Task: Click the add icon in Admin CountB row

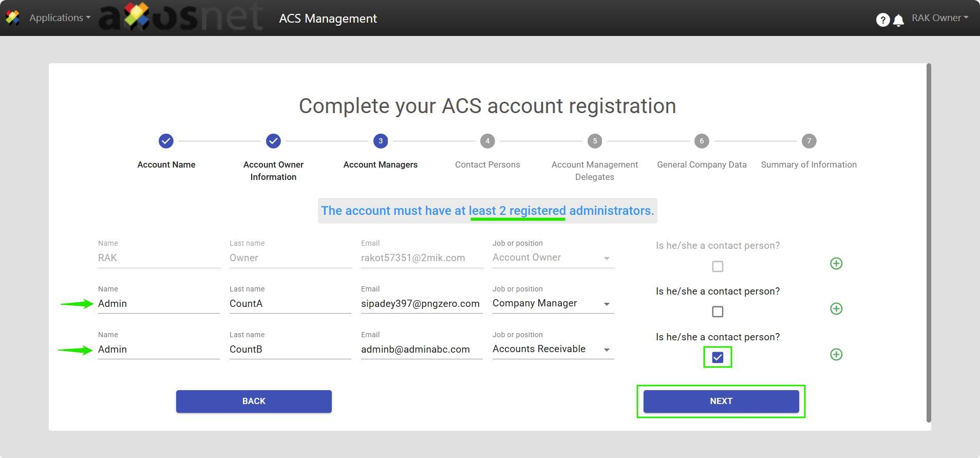Action: point(836,355)
